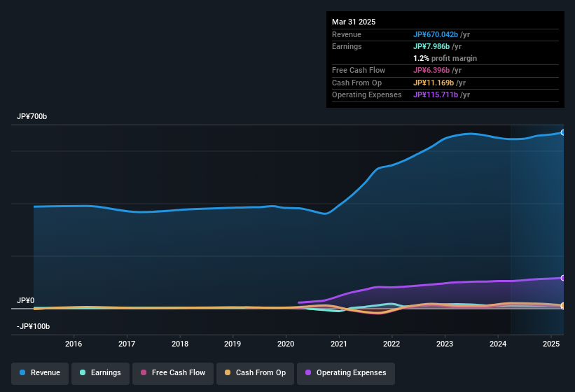Click the JP¥700b y-axis label
The image size is (575, 392).
coord(32,116)
